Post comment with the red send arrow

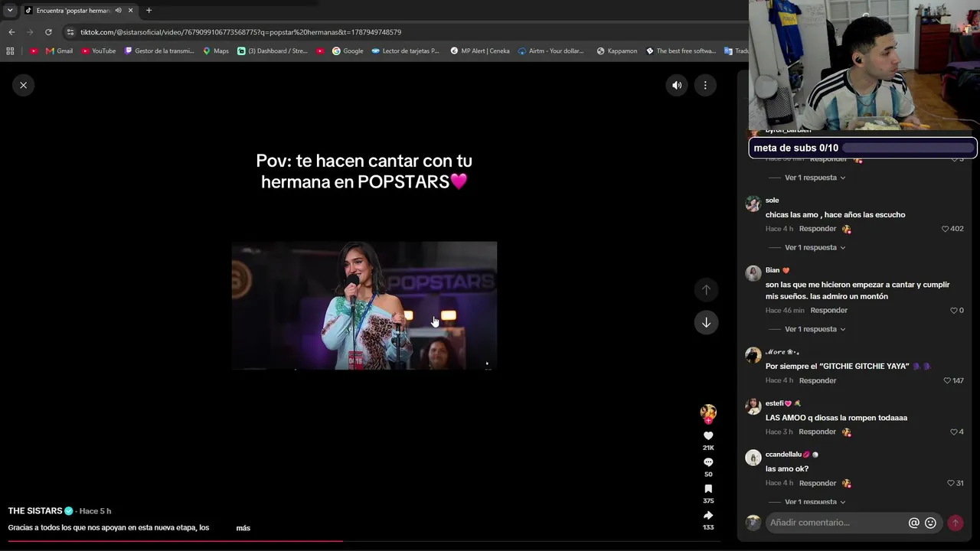(955, 523)
